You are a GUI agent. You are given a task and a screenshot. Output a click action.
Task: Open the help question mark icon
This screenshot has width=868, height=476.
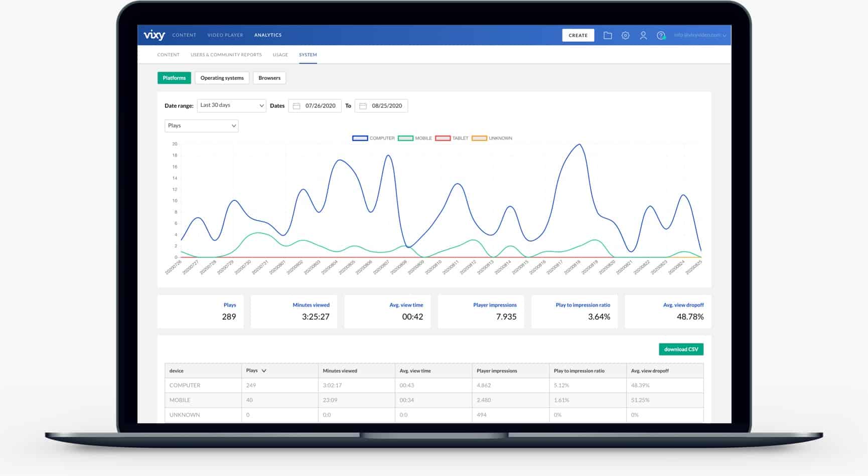click(x=661, y=35)
